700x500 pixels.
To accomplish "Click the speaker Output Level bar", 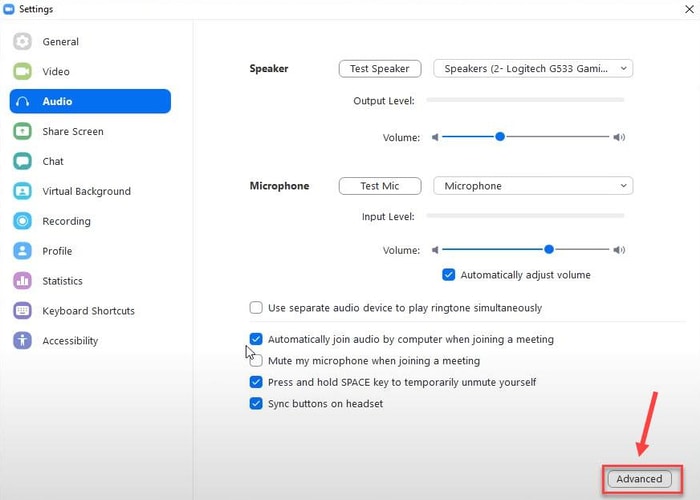I will click(x=525, y=100).
